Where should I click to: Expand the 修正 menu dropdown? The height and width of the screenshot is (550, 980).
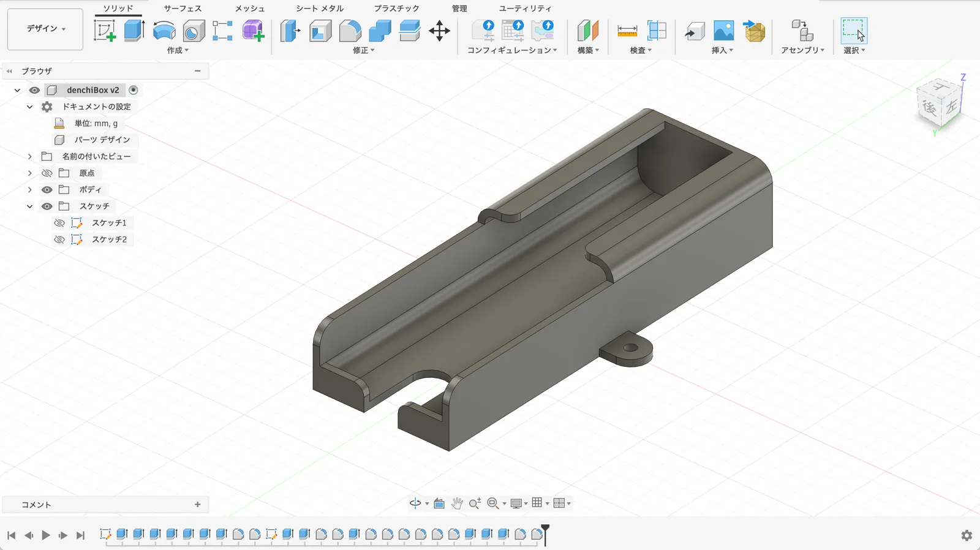pos(363,50)
